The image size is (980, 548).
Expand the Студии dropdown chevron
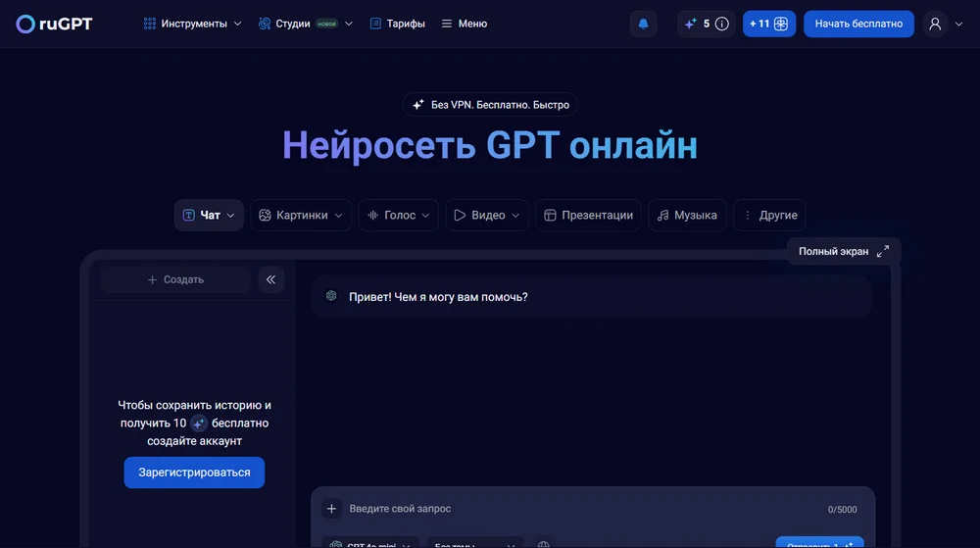(349, 24)
